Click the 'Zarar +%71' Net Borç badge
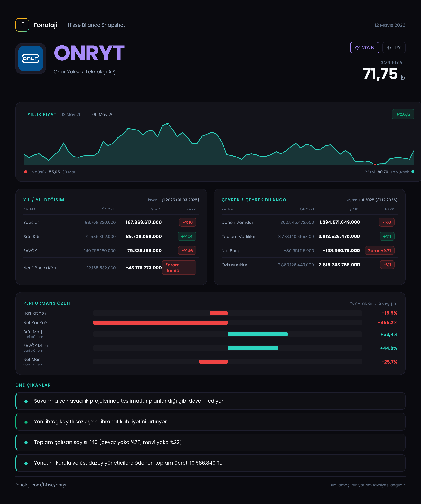 click(379, 250)
